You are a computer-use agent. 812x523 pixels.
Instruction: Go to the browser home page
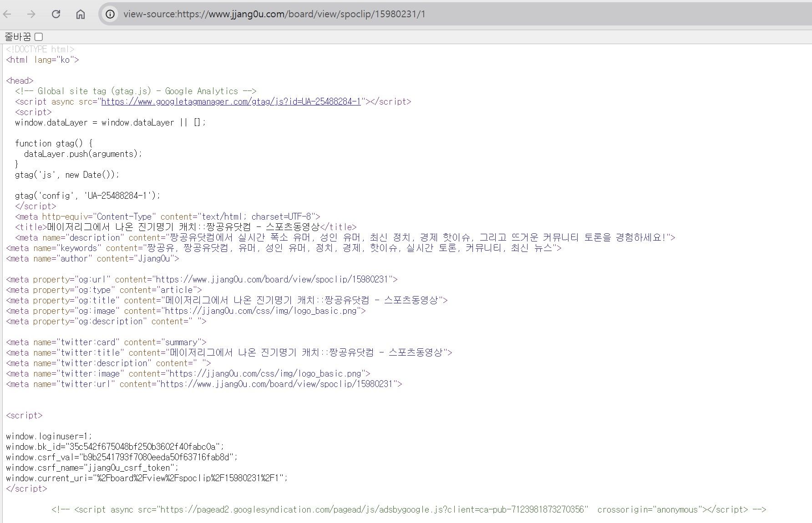pyautogui.click(x=81, y=14)
